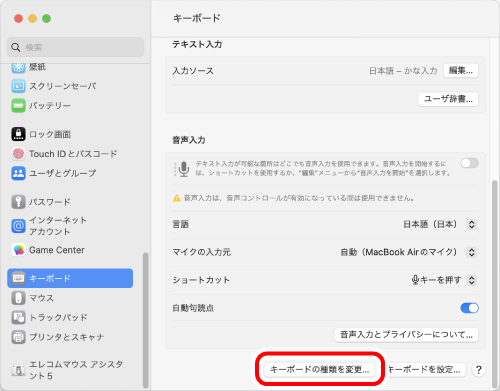Click the Touch ID fingerprint icon

pos(18,154)
